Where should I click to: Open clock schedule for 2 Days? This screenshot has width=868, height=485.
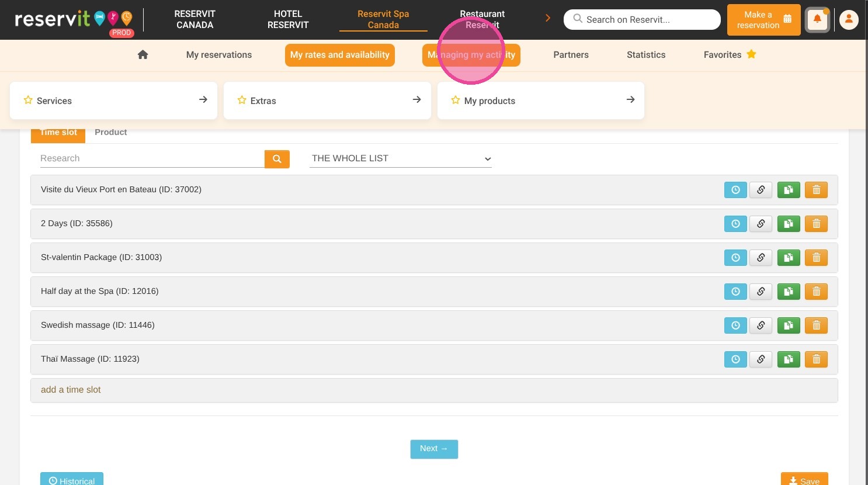(735, 224)
